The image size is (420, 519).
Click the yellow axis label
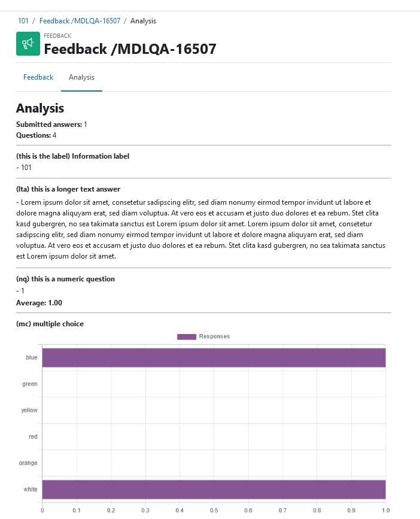(29, 410)
